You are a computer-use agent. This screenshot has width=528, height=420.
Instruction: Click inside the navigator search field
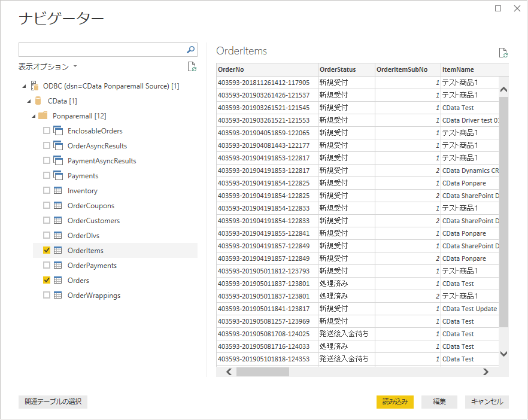[x=101, y=50]
